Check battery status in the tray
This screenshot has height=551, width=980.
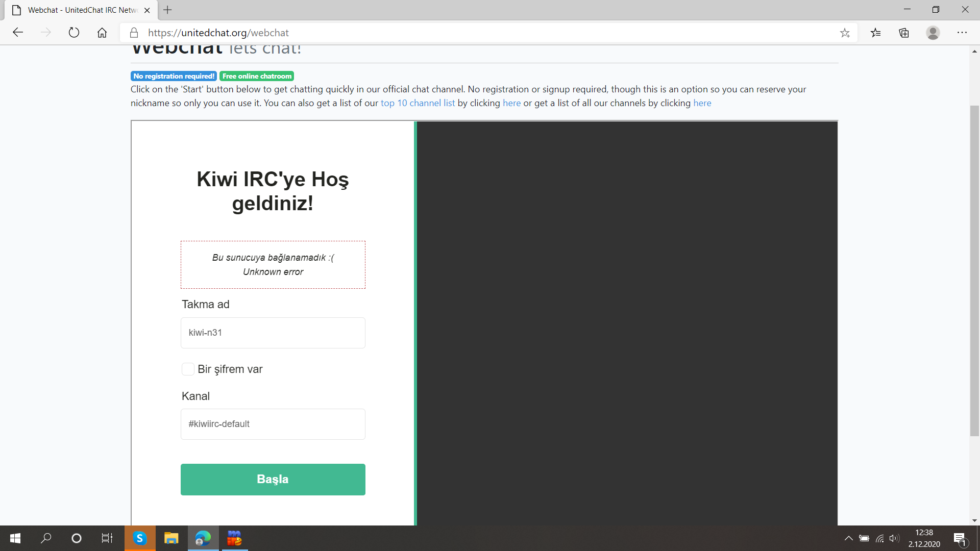point(864,538)
